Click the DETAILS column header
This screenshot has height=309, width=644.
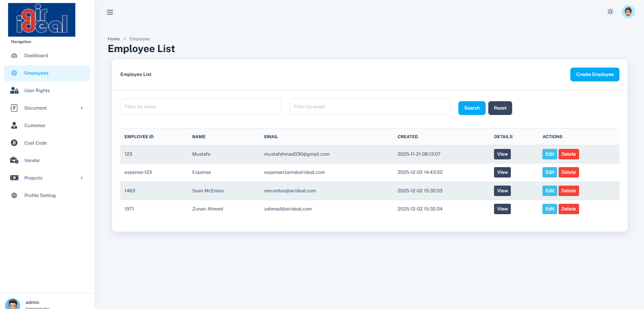(x=503, y=137)
